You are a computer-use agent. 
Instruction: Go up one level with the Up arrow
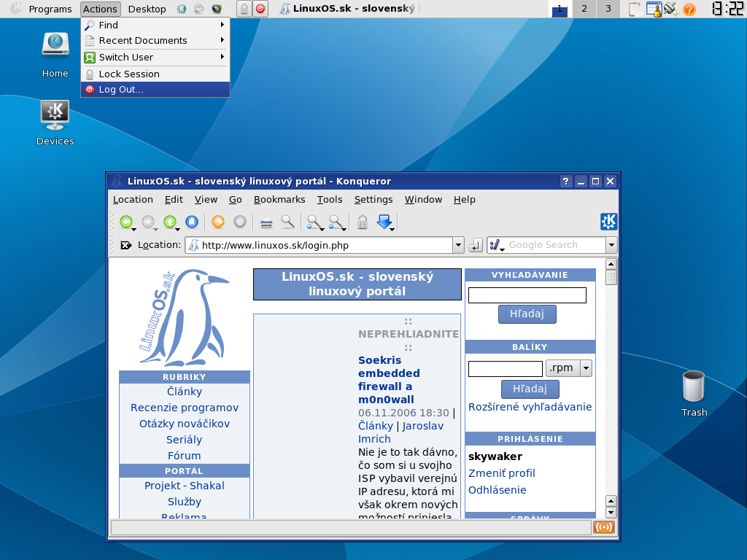pyautogui.click(x=170, y=222)
